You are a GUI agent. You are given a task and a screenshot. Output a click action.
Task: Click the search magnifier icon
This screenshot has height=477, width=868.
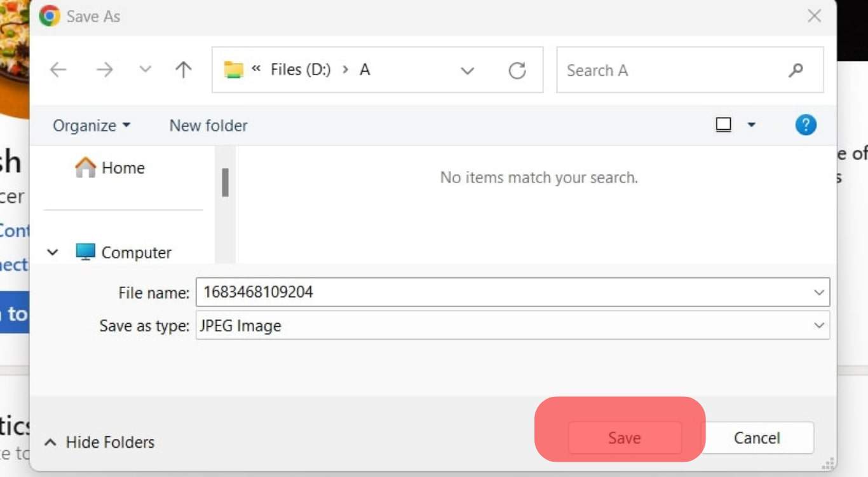tap(796, 70)
